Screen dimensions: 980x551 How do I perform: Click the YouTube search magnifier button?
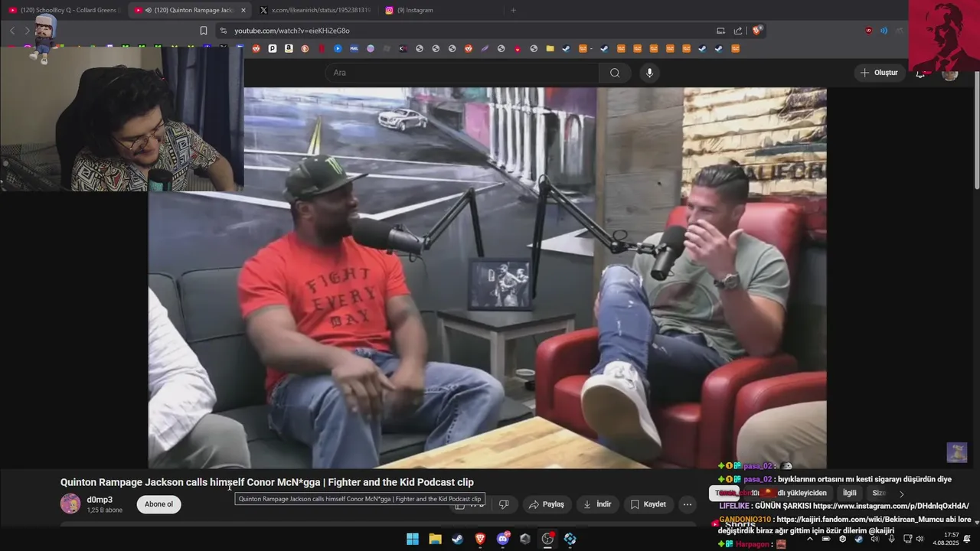coord(615,73)
